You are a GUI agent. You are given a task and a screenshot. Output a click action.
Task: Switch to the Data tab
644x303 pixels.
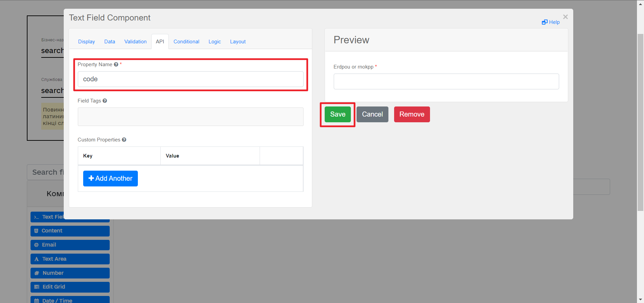coord(110,42)
